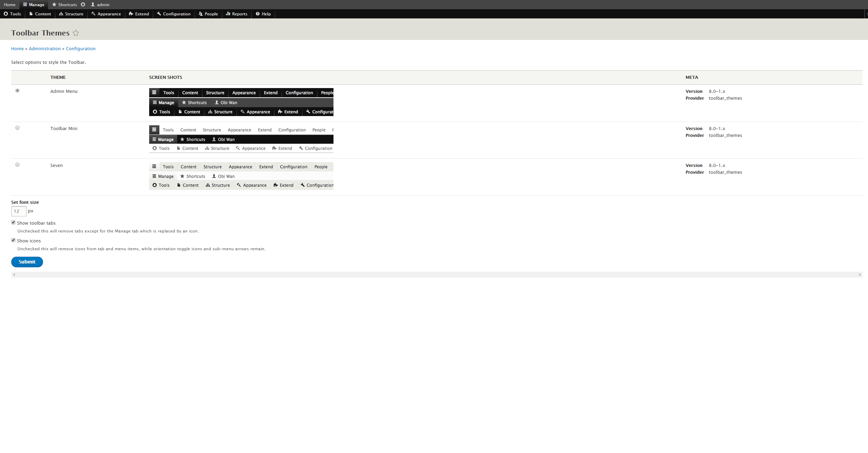Select the Toolbar Mini theme radio button

tap(17, 128)
